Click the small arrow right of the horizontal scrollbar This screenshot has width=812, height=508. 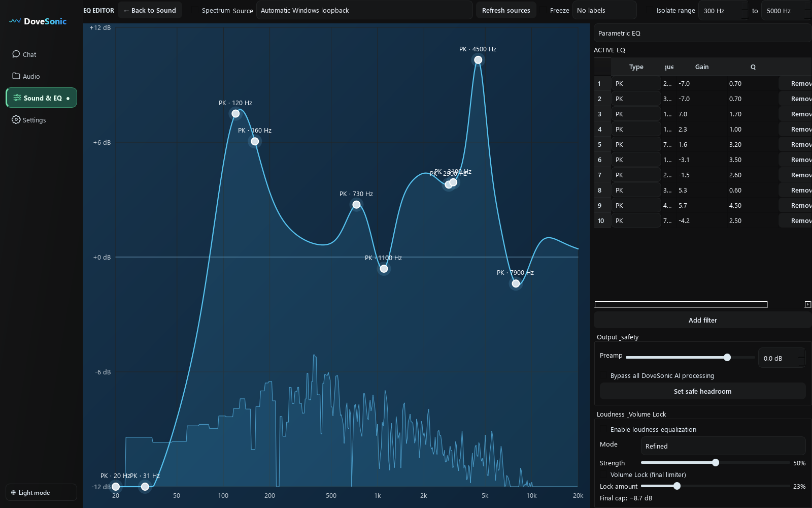tap(808, 304)
